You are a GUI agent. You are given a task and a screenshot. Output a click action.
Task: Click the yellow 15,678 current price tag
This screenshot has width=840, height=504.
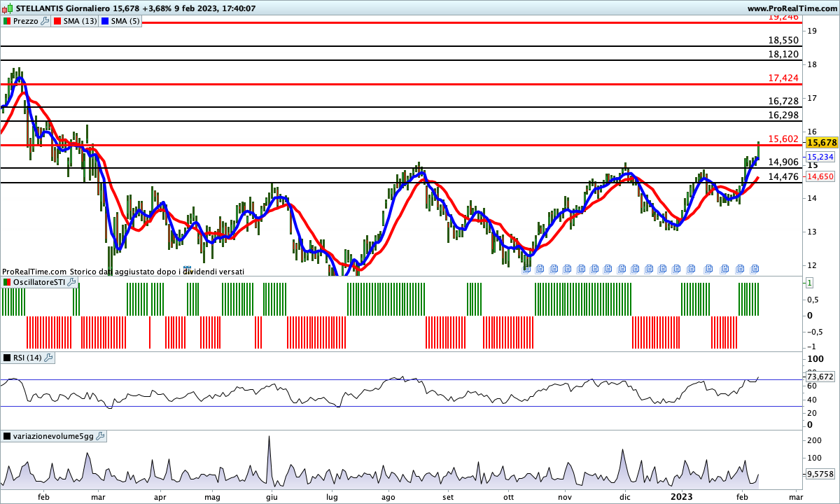(822, 142)
